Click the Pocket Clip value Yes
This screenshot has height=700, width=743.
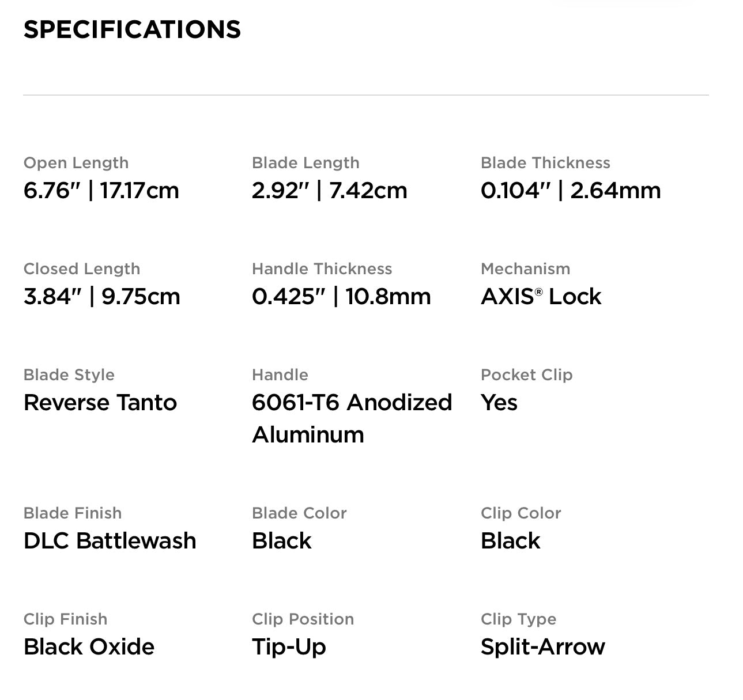click(499, 403)
